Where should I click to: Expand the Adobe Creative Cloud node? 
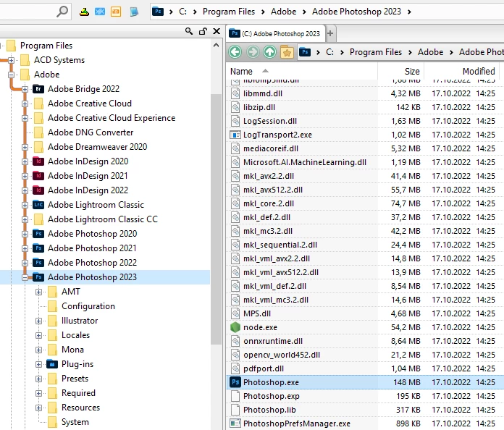pyautogui.click(x=25, y=104)
